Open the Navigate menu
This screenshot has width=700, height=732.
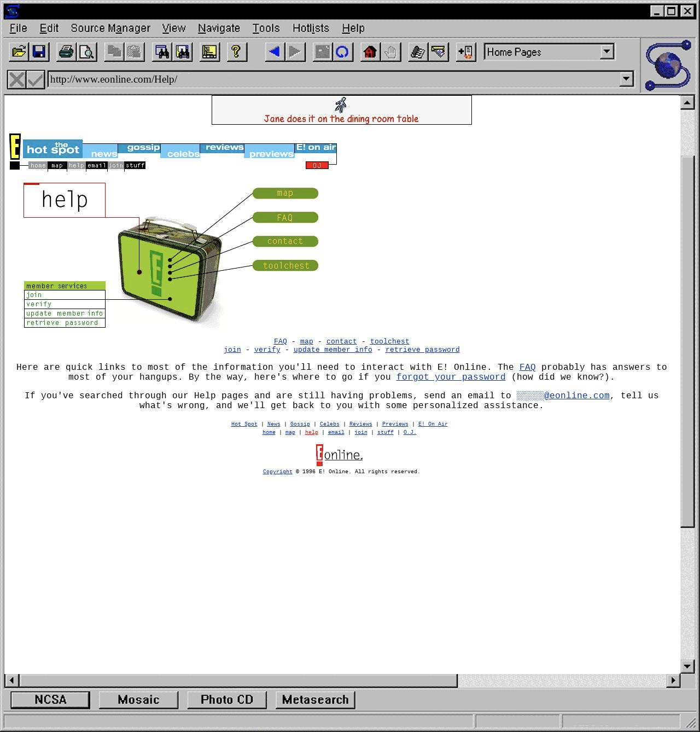(x=219, y=28)
